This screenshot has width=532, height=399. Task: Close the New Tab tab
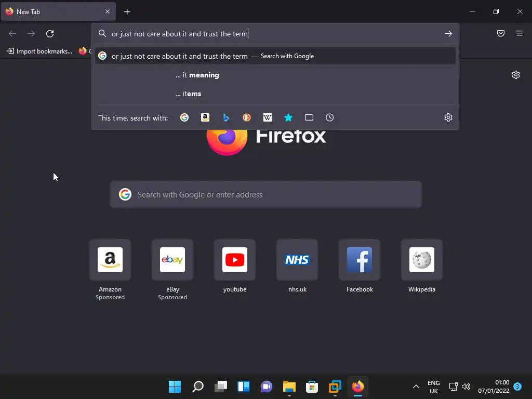108,11
